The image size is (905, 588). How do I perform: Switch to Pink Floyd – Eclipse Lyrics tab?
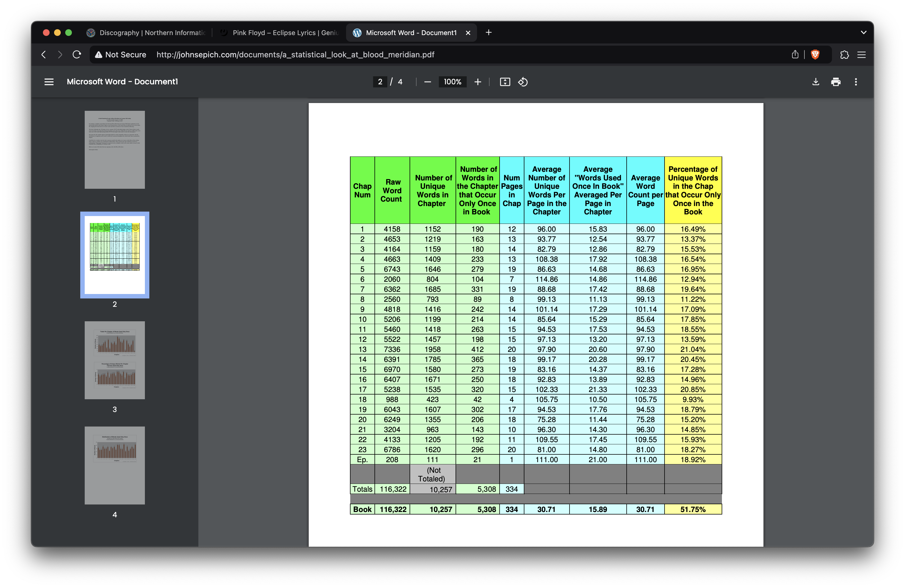(279, 33)
